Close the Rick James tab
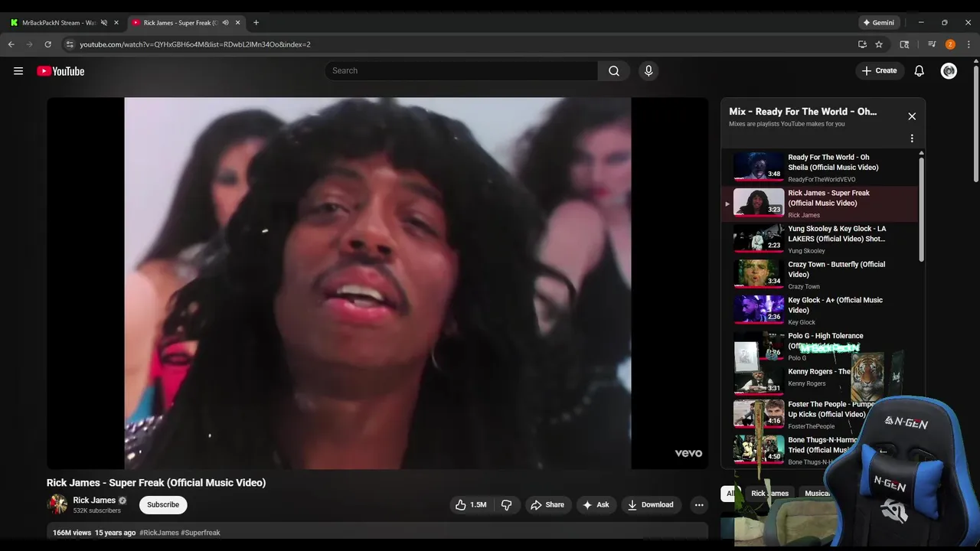 point(237,23)
